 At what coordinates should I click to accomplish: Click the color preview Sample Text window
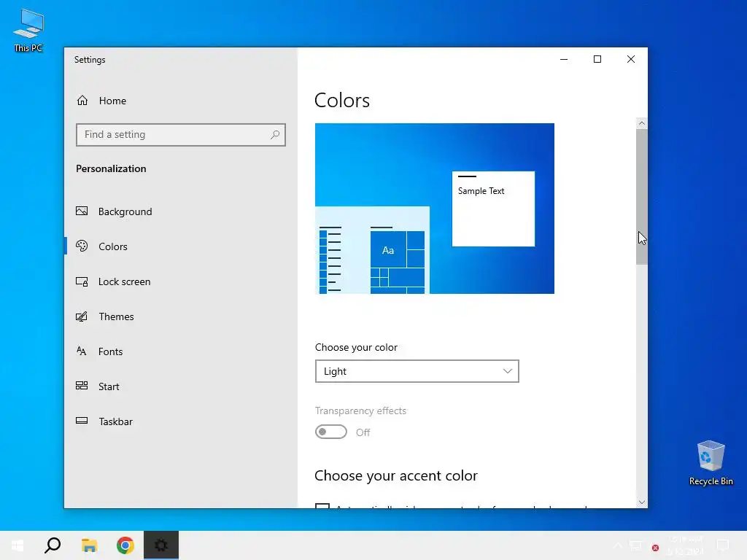(493, 209)
